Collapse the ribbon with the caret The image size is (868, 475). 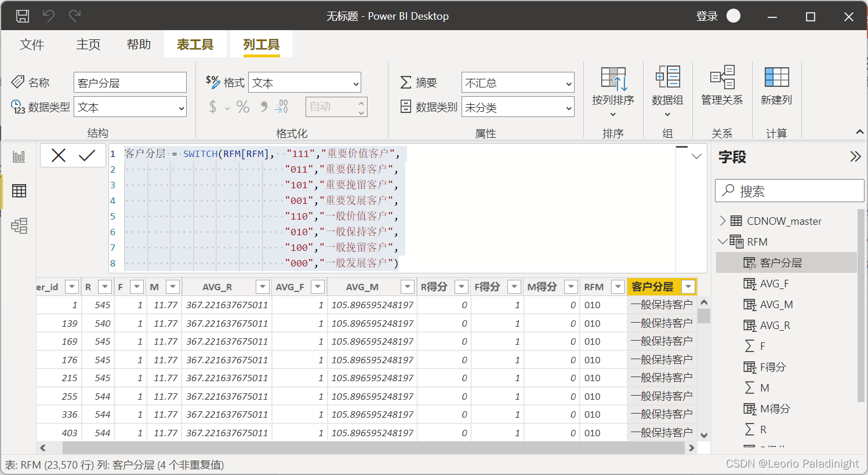pos(859,132)
